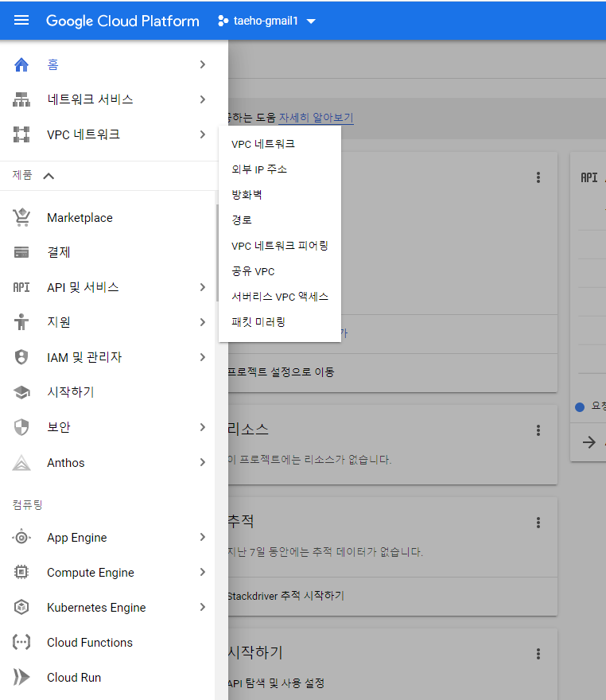606x700 pixels.
Task: Click the IAM 및 관리자 shield icon
Action: 21,357
